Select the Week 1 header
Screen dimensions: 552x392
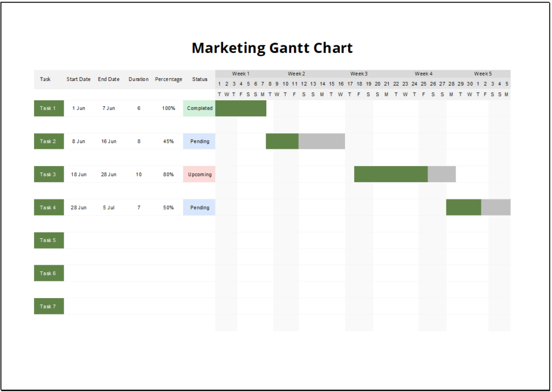tap(241, 73)
